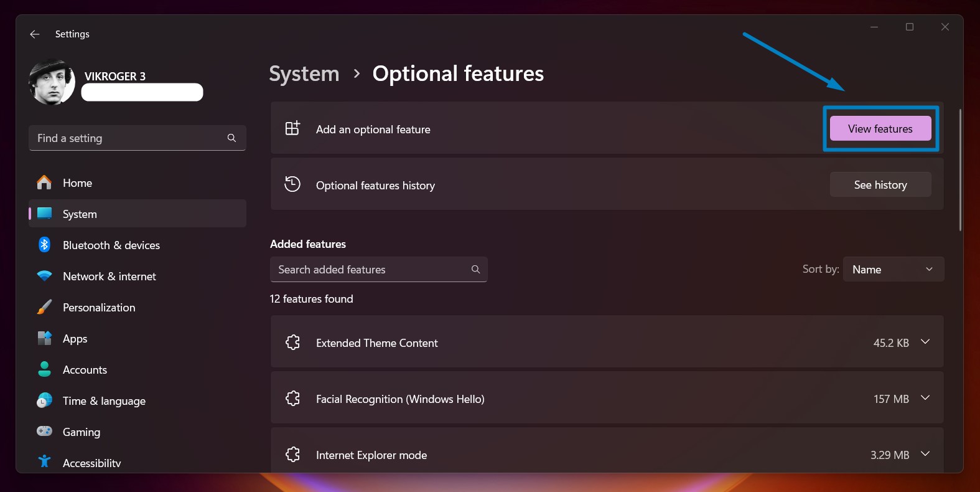Image resolution: width=980 pixels, height=492 pixels.
Task: Open Apps settings
Action: pyautogui.click(x=138, y=339)
